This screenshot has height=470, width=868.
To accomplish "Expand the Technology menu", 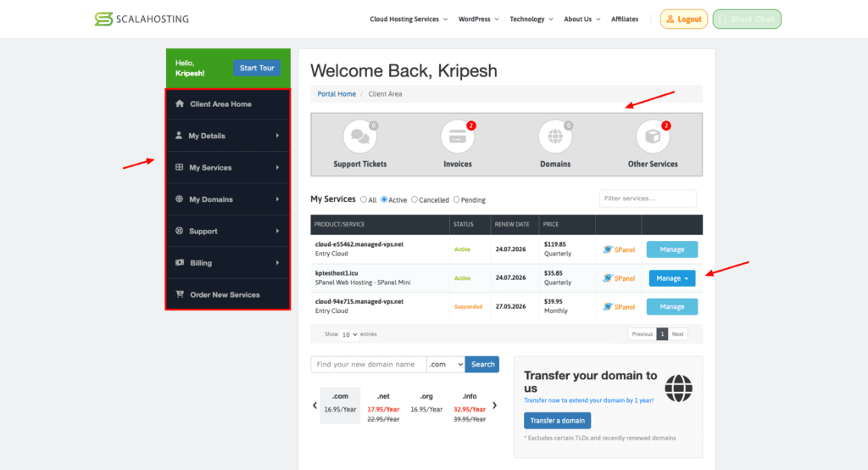I will (x=531, y=19).
